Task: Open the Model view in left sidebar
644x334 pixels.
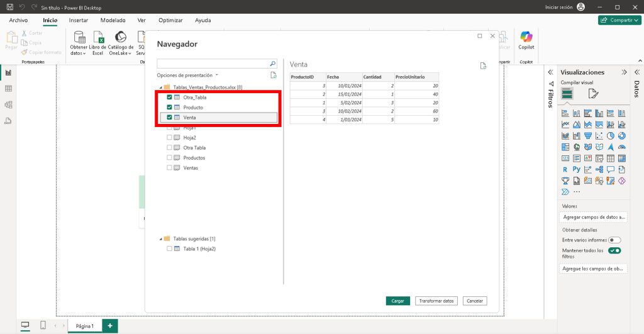Action: tap(8, 104)
